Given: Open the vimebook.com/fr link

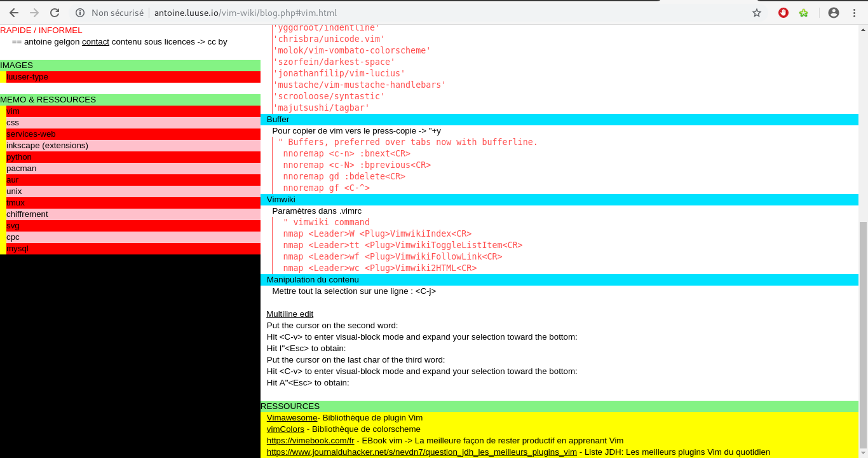Looking at the screenshot, I should coord(310,441).
